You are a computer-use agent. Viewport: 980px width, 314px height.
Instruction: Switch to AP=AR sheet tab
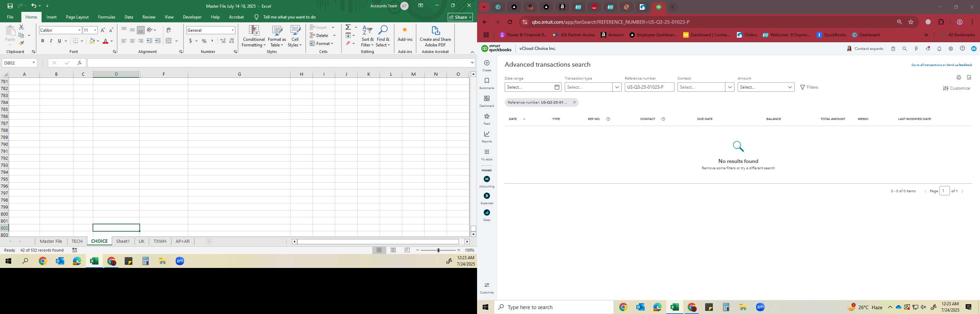183,241
